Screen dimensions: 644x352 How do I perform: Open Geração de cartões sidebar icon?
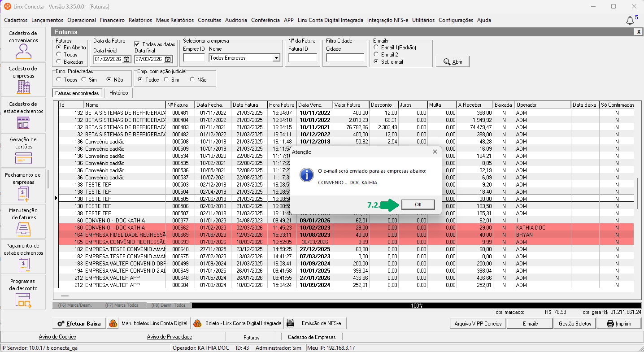23,150
